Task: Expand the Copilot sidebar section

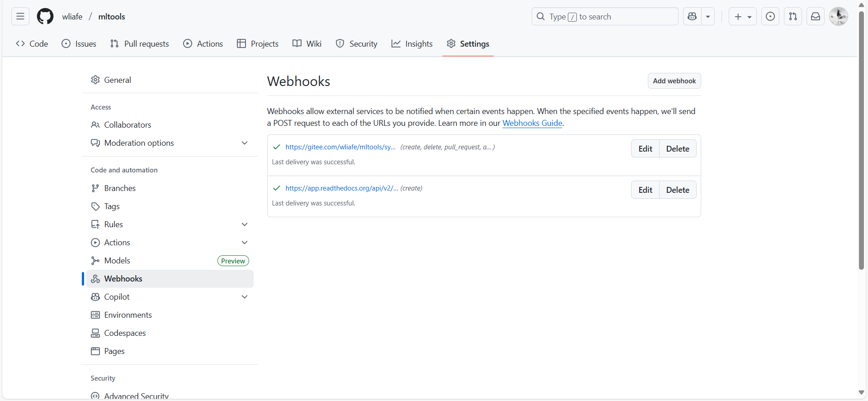Action: click(245, 297)
